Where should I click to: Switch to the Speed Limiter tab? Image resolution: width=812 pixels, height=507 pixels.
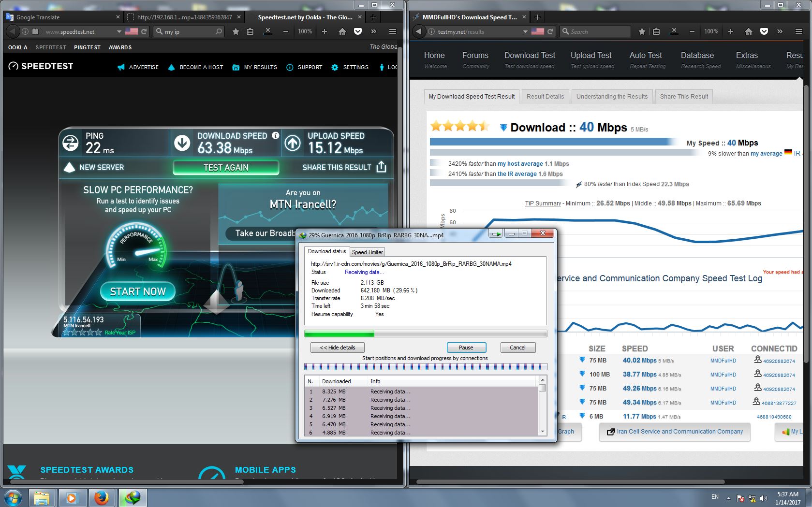367,252
